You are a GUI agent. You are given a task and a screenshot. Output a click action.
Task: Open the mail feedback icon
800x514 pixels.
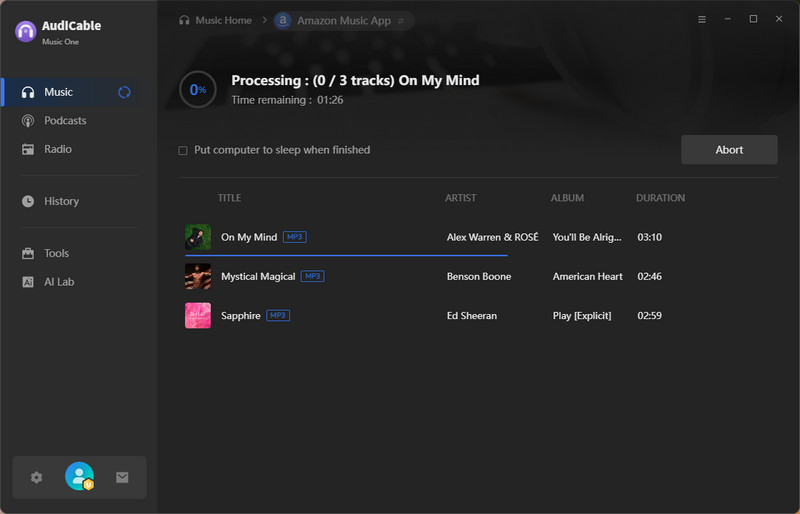coord(122,477)
